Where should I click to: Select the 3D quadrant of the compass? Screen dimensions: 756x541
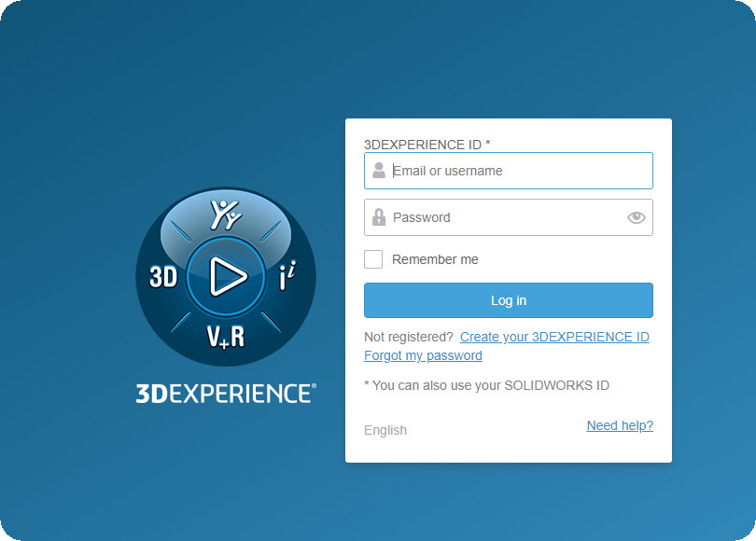(x=163, y=277)
